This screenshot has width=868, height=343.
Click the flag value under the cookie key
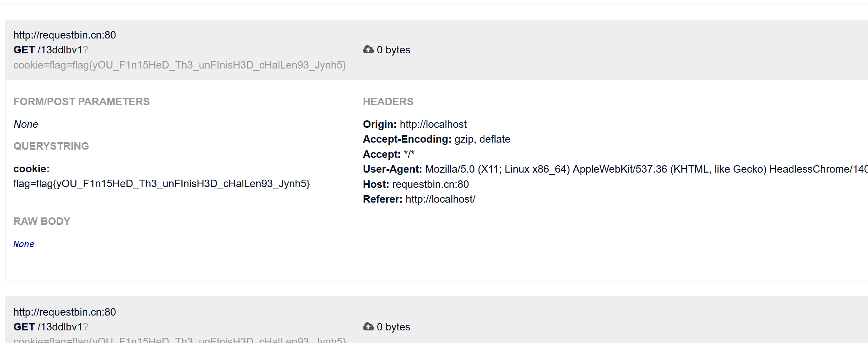[x=161, y=184]
